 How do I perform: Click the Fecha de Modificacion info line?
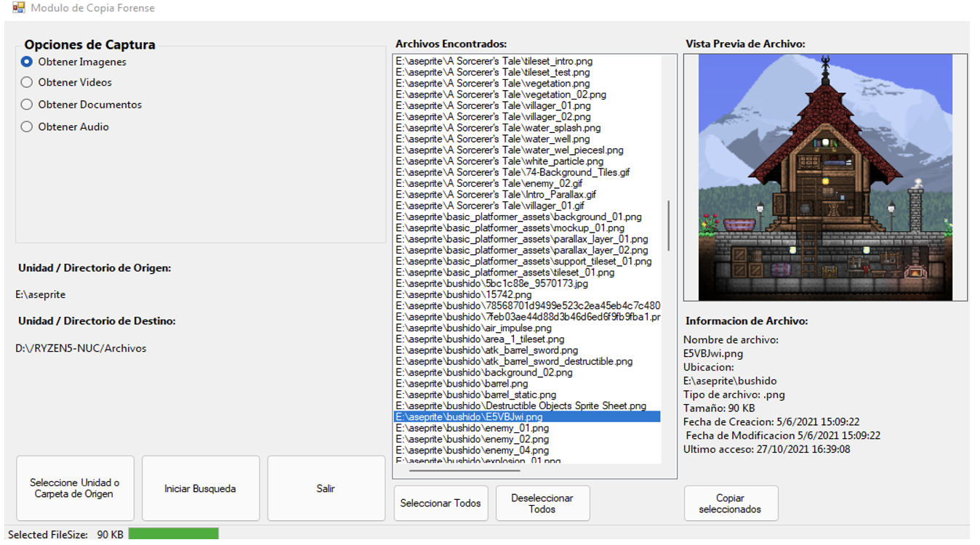(x=783, y=435)
